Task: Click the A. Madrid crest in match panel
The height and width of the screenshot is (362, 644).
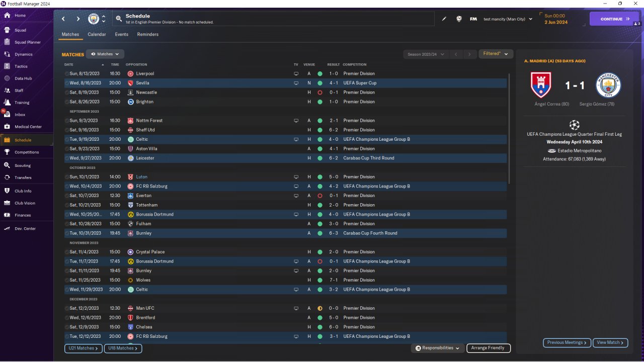Action: pyautogui.click(x=541, y=85)
